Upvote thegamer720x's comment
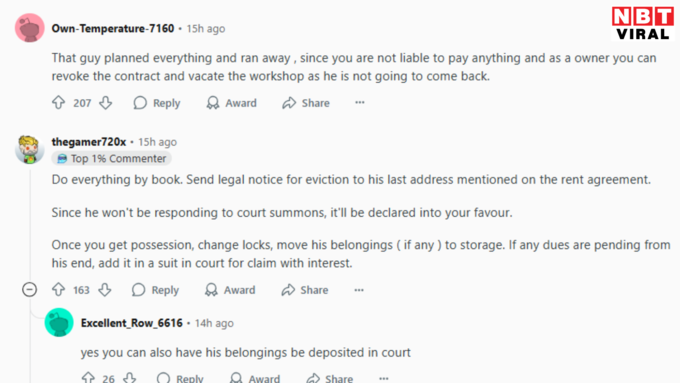This screenshot has height=383, width=680. (x=59, y=290)
